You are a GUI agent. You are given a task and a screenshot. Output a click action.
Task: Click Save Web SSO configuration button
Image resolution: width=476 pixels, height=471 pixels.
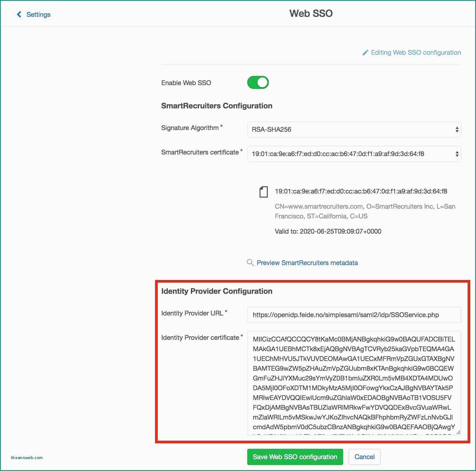[x=295, y=457]
